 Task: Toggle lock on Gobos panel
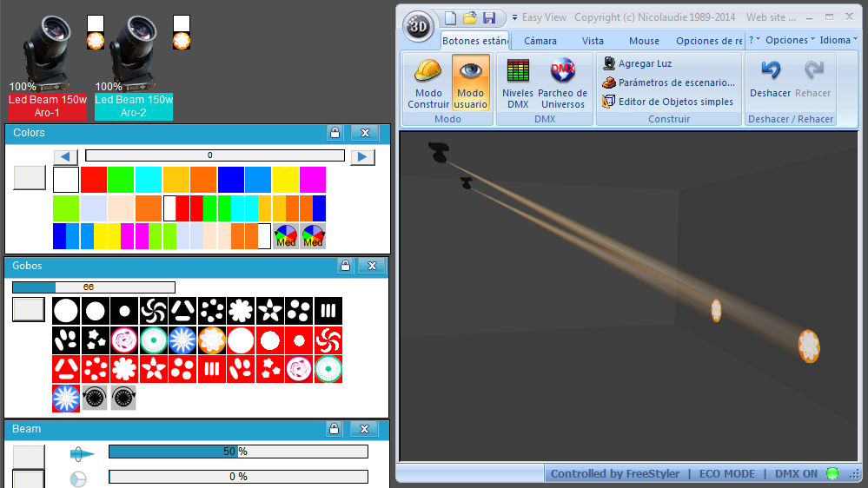point(345,266)
